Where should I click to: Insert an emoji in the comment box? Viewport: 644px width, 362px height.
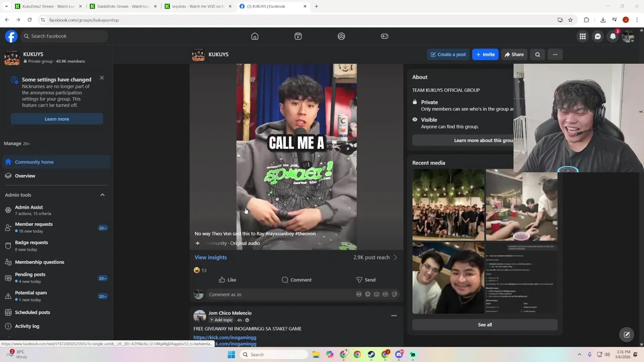(x=368, y=294)
